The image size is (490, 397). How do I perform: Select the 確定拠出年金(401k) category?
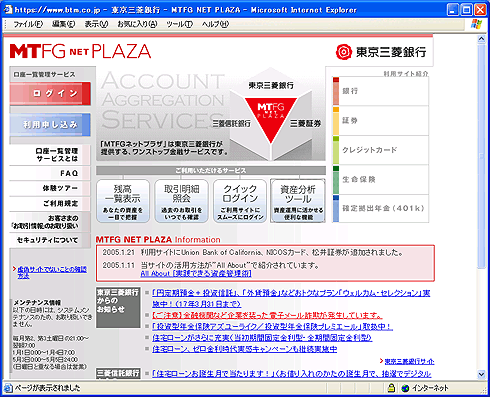pos(380,209)
